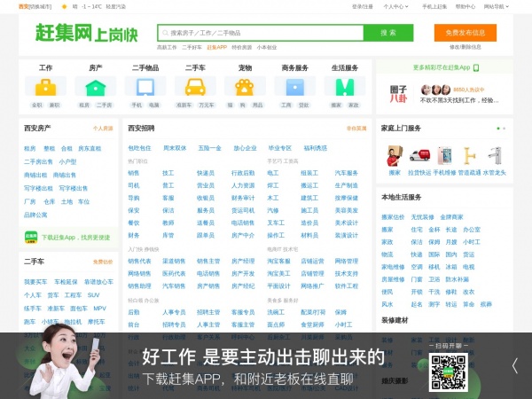
Task: Open the 生活服务 green vest icon
Action: [x=345, y=87]
